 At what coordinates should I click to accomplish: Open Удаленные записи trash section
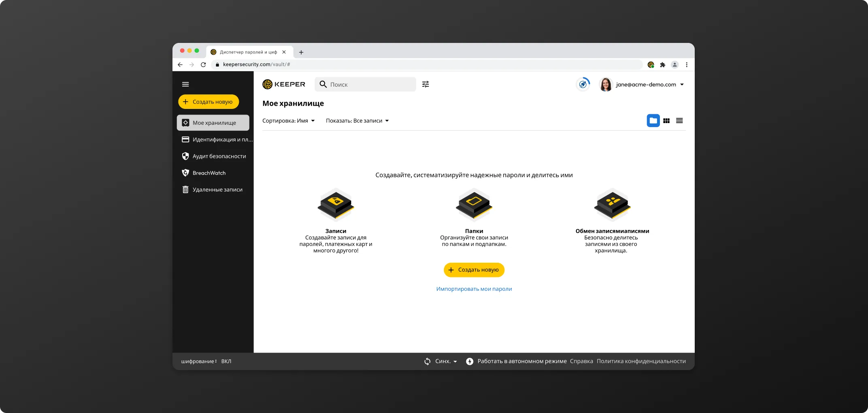[x=213, y=189]
